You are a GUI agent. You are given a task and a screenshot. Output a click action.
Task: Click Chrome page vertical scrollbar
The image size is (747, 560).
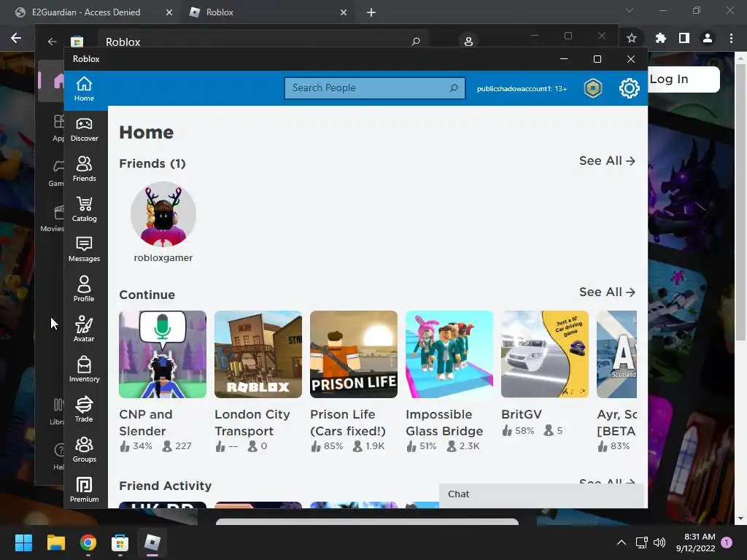(x=740, y=203)
